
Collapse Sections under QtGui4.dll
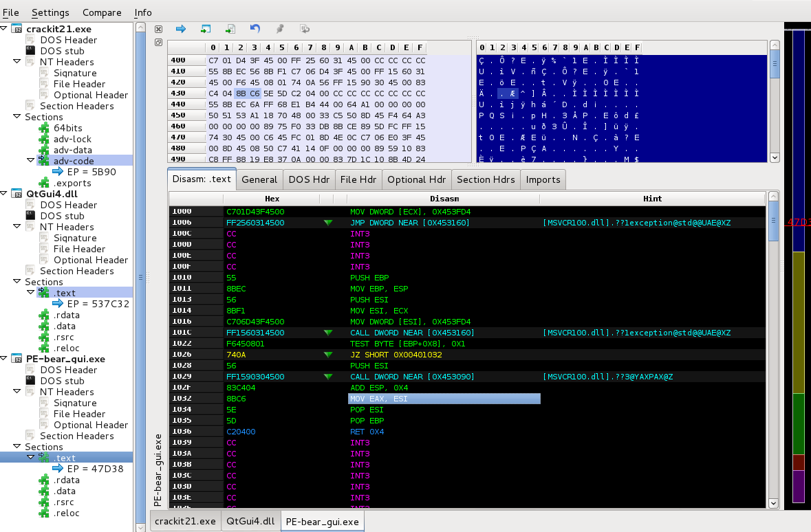tap(17, 281)
